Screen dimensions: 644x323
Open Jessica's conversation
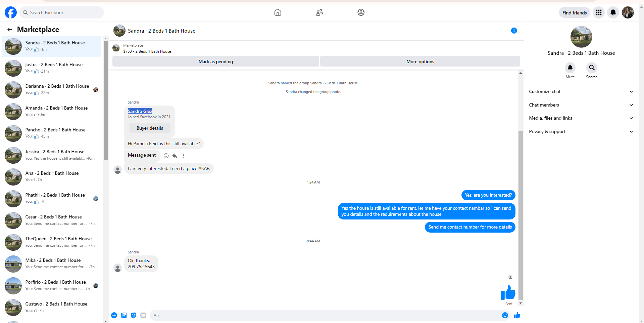click(x=52, y=155)
